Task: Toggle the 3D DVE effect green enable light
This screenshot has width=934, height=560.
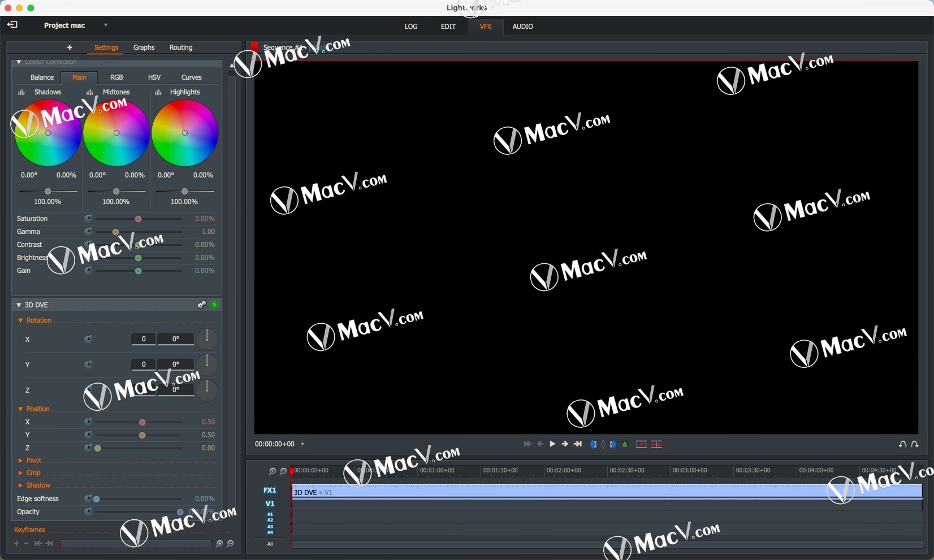Action: (x=214, y=305)
